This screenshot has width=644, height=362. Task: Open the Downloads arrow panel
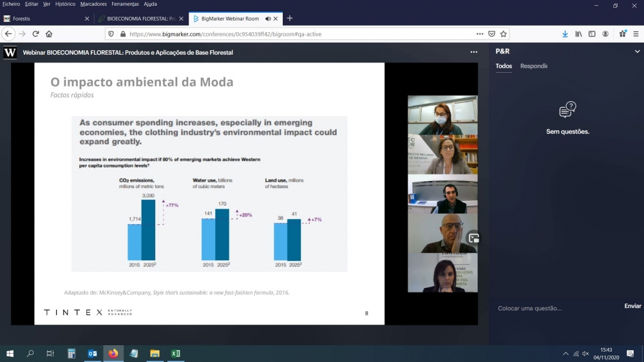click(x=565, y=34)
